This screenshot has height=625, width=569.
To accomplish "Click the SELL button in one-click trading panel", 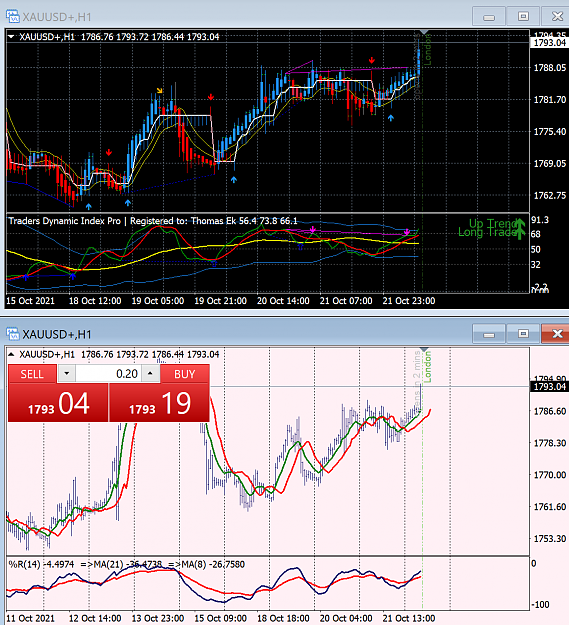I will tap(32, 374).
